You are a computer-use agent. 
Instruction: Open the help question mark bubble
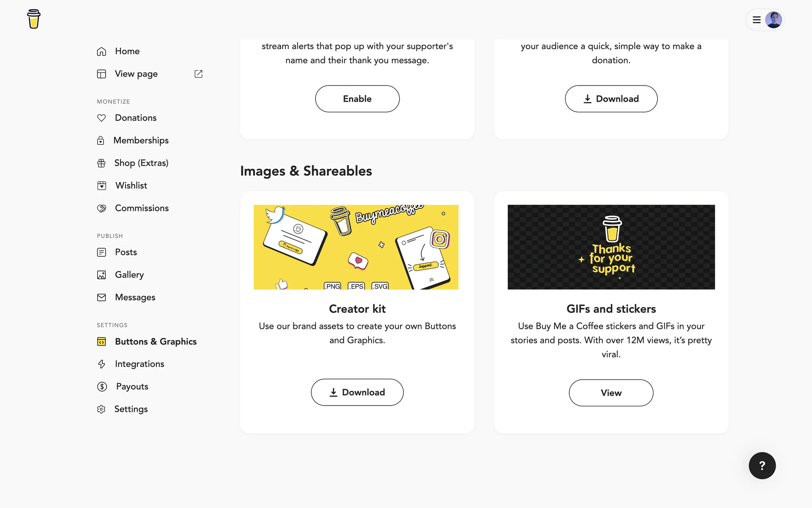point(762,466)
